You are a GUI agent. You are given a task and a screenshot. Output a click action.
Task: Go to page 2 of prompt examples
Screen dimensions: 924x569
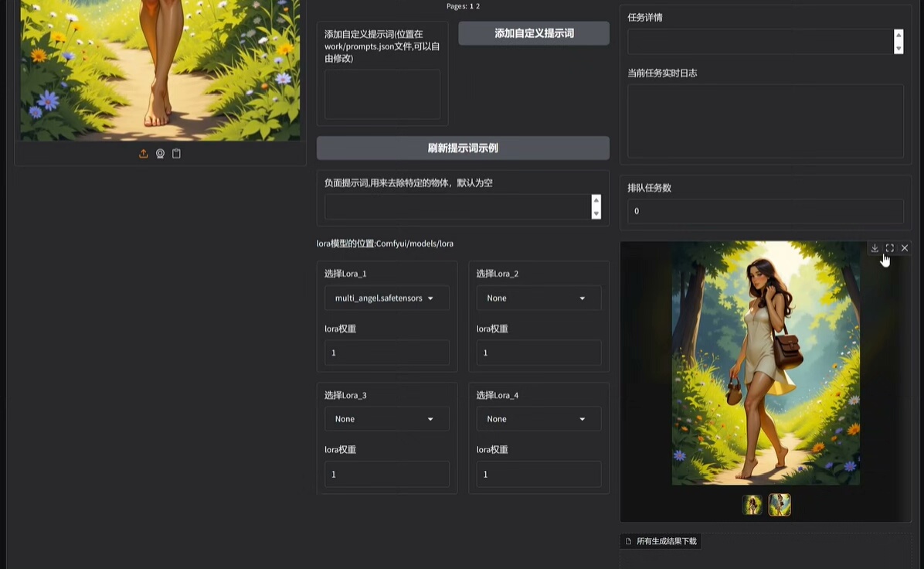(478, 6)
